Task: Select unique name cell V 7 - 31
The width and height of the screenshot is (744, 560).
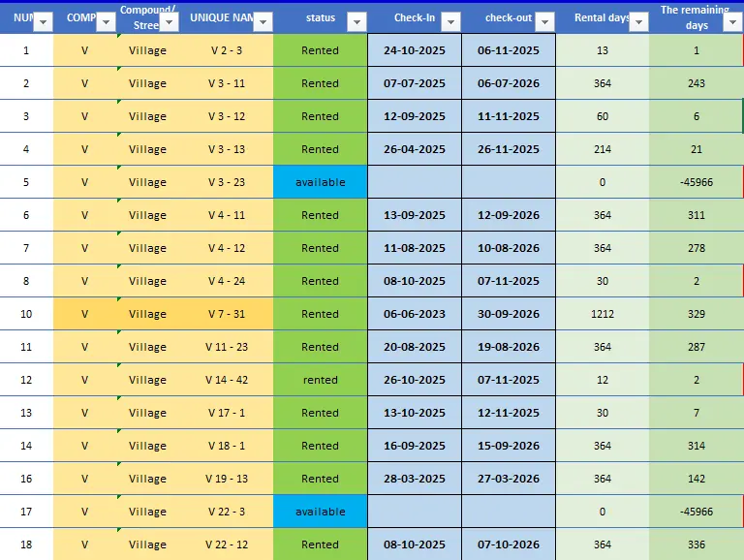Action: click(227, 314)
